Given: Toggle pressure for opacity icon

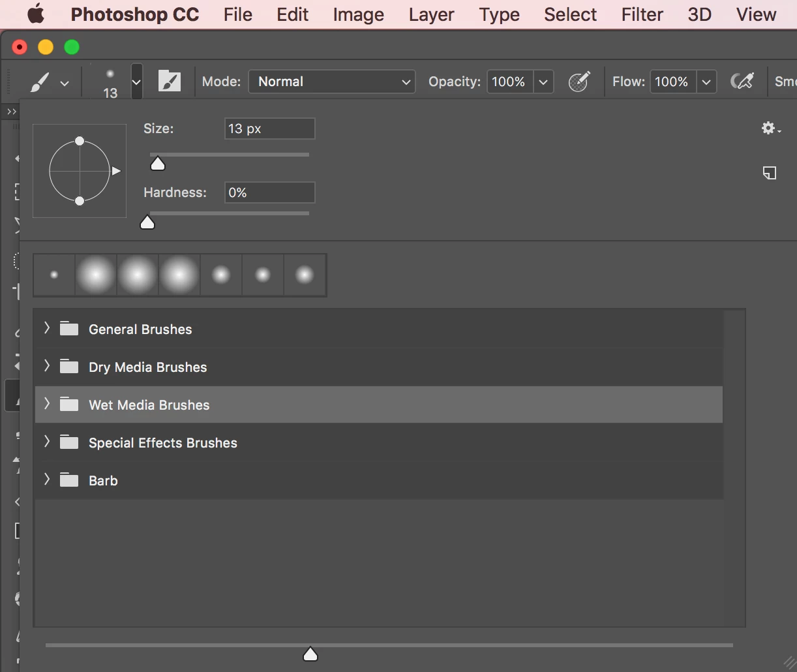Looking at the screenshot, I should click(579, 82).
